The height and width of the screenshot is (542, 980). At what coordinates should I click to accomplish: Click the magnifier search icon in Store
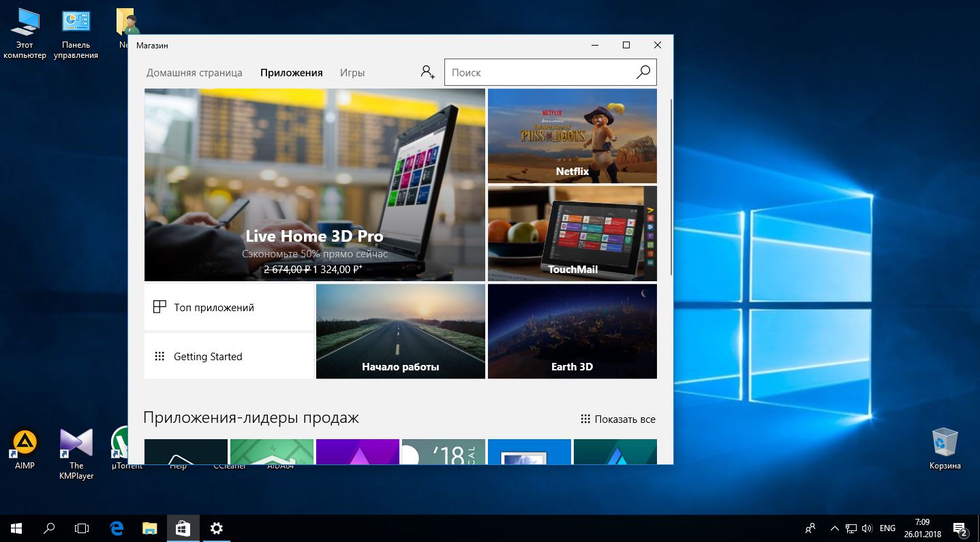click(643, 72)
